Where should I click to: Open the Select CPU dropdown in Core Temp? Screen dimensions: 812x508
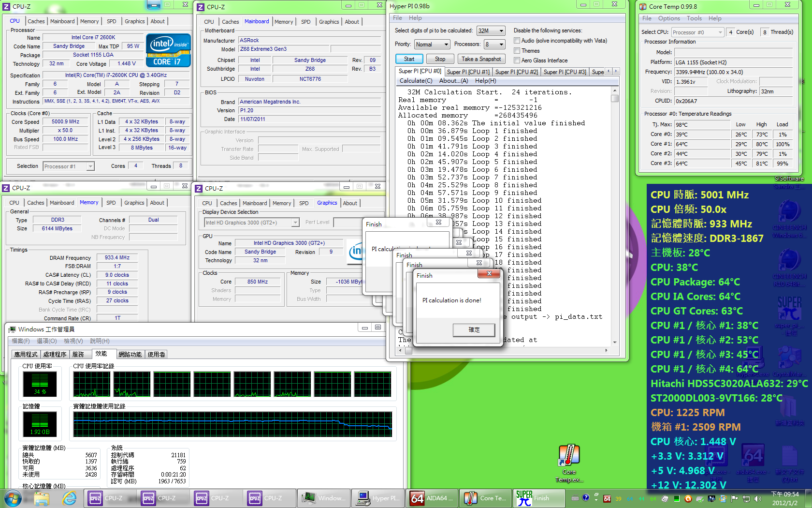pos(697,32)
